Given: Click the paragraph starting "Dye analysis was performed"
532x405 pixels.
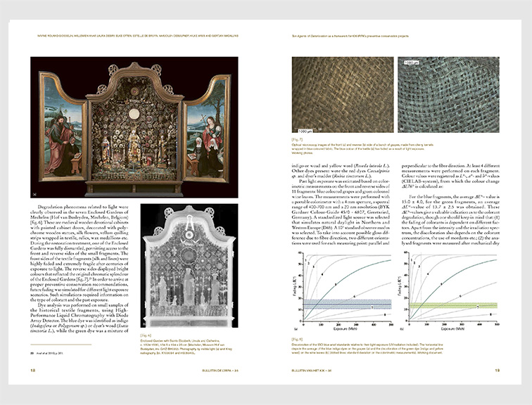Looking at the screenshot, I should (x=80, y=318).
